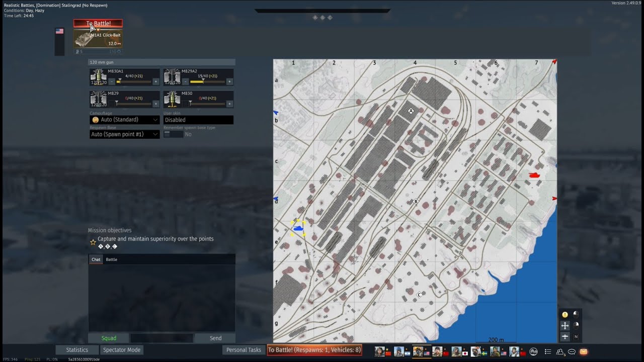Click the red enemy tank marker on map

(534, 175)
